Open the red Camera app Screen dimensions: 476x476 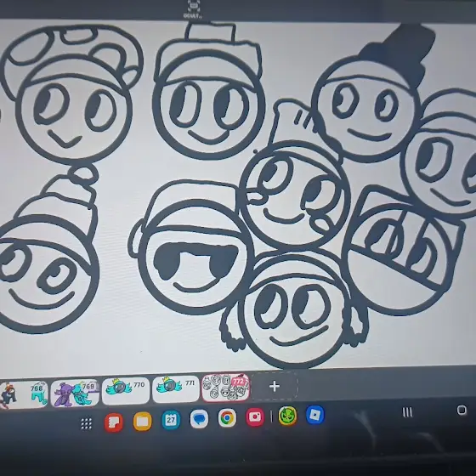click(x=255, y=417)
